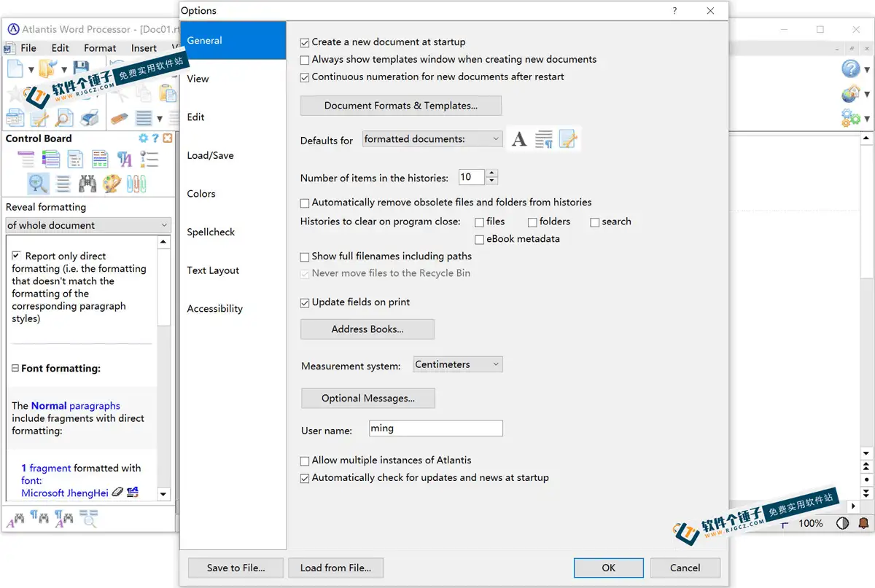Select the Reveal formatting magnifier icon
The height and width of the screenshot is (588, 875).
click(x=39, y=184)
